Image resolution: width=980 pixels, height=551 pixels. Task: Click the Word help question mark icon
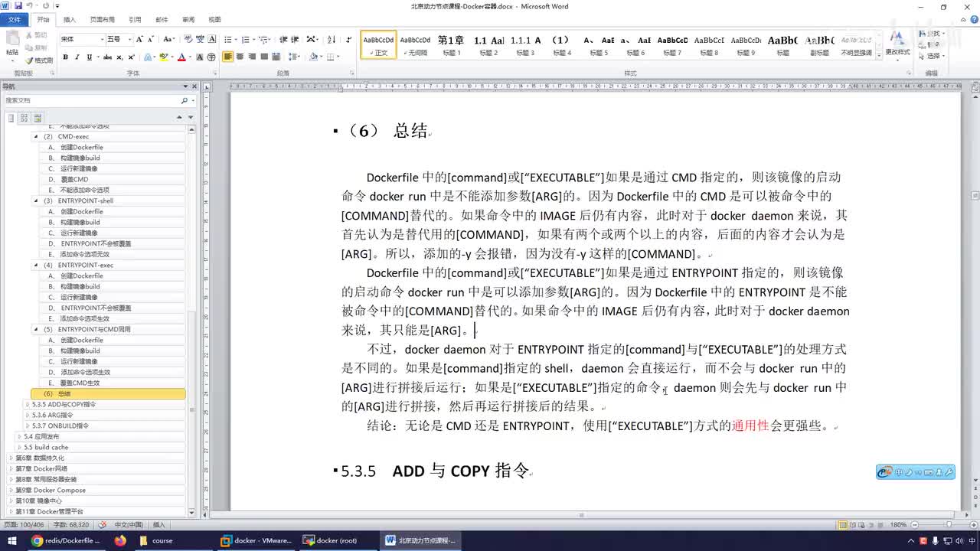973,19
